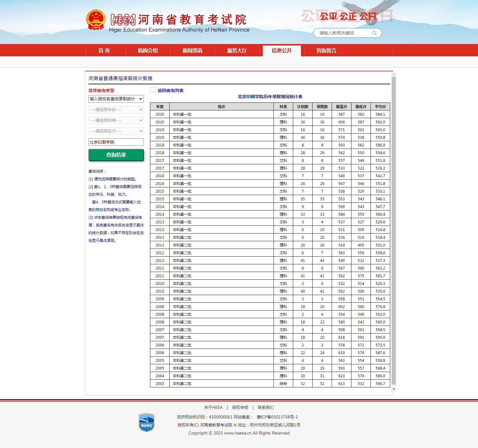Click the national emblem logo in header
This screenshot has height=448, width=478.
(96, 20)
